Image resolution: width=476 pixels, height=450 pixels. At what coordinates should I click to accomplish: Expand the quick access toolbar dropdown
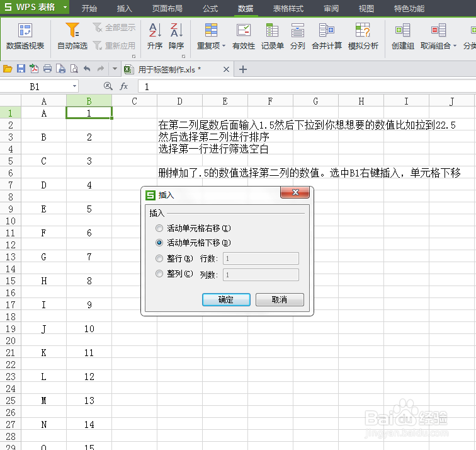coord(115,69)
